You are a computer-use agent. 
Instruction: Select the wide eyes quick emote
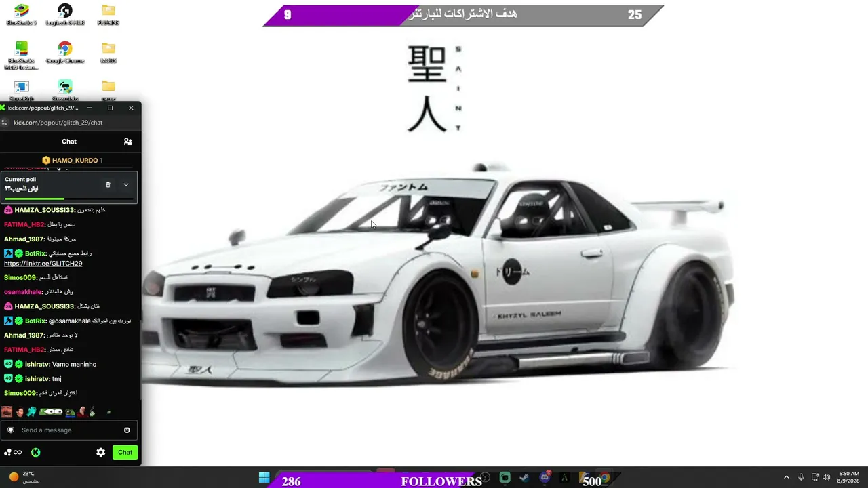(x=51, y=411)
